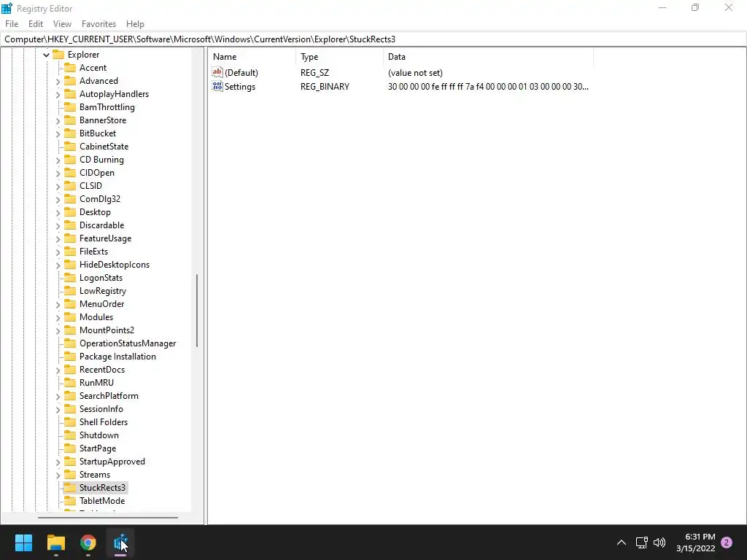Image resolution: width=747 pixels, height=560 pixels.
Task: Expand the Streams key
Action: tap(58, 475)
